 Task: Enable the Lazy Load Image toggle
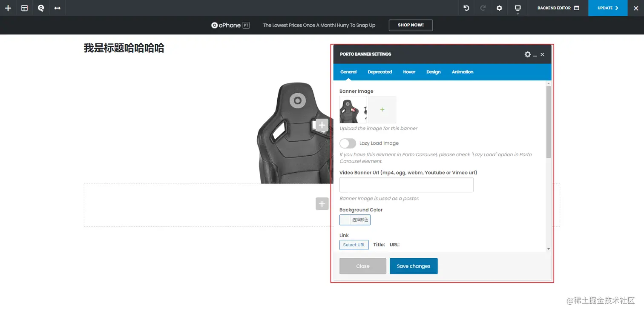point(348,143)
